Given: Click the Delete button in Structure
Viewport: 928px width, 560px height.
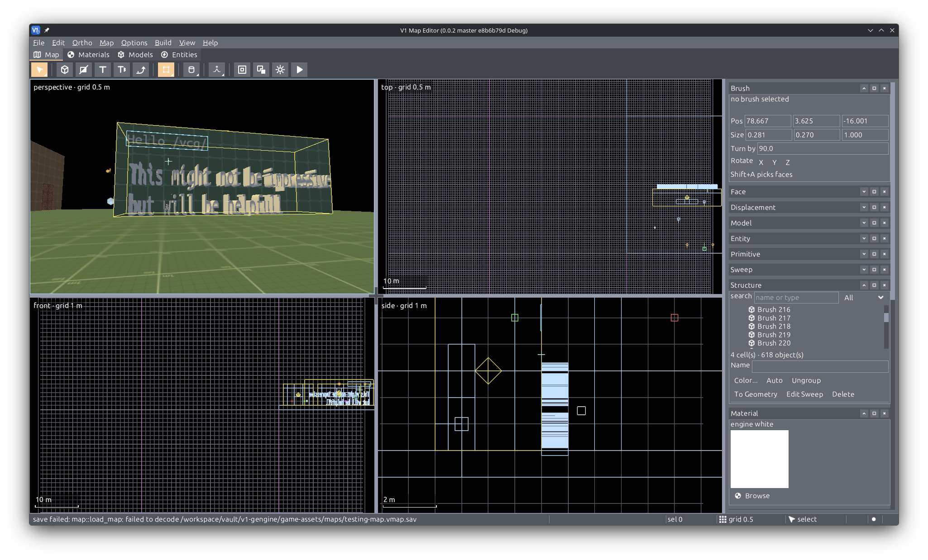Looking at the screenshot, I should 843,394.
